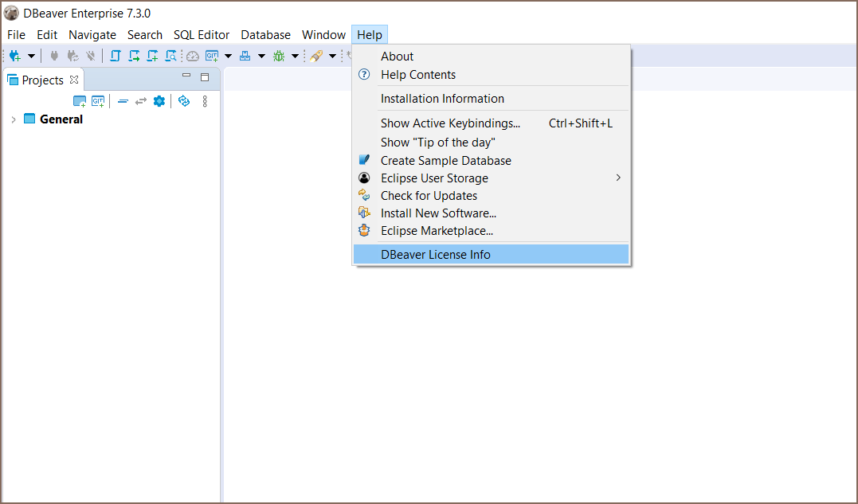Screen dimensions: 858x504
Task: Expand Eclipse User Storage submenu arrow
Action: point(618,178)
